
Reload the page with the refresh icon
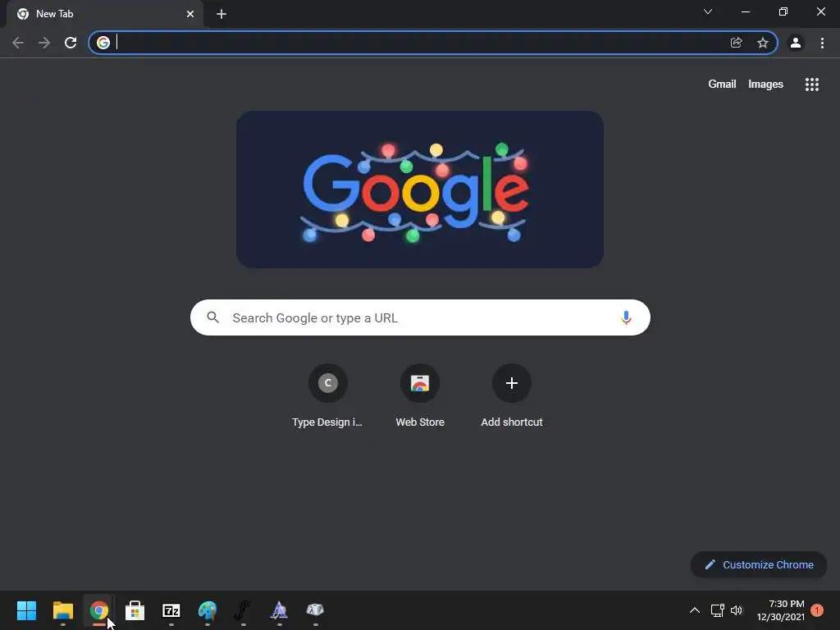coord(71,43)
